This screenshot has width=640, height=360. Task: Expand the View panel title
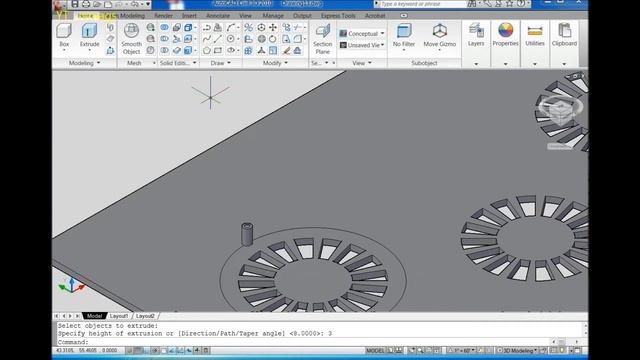pyautogui.click(x=362, y=63)
